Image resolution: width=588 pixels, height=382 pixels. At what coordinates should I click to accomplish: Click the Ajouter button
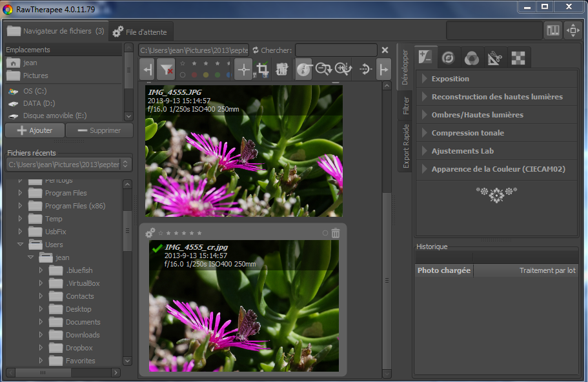tap(35, 130)
